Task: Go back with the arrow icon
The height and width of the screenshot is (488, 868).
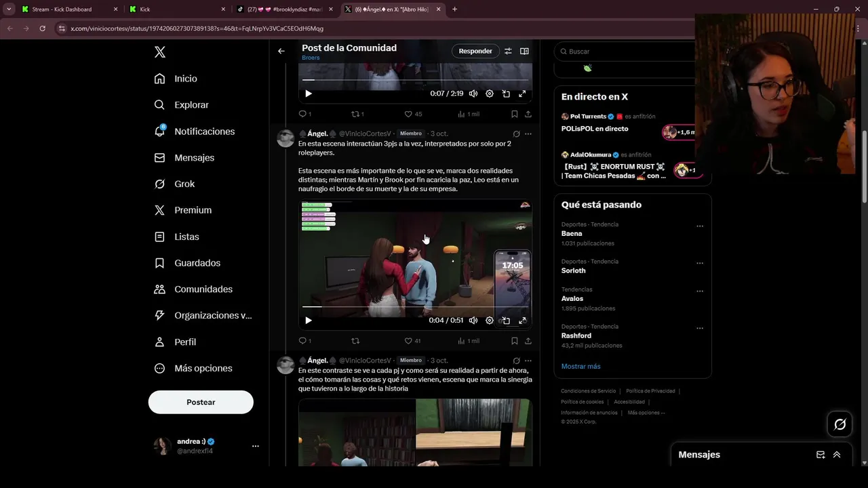Action: coord(281,51)
